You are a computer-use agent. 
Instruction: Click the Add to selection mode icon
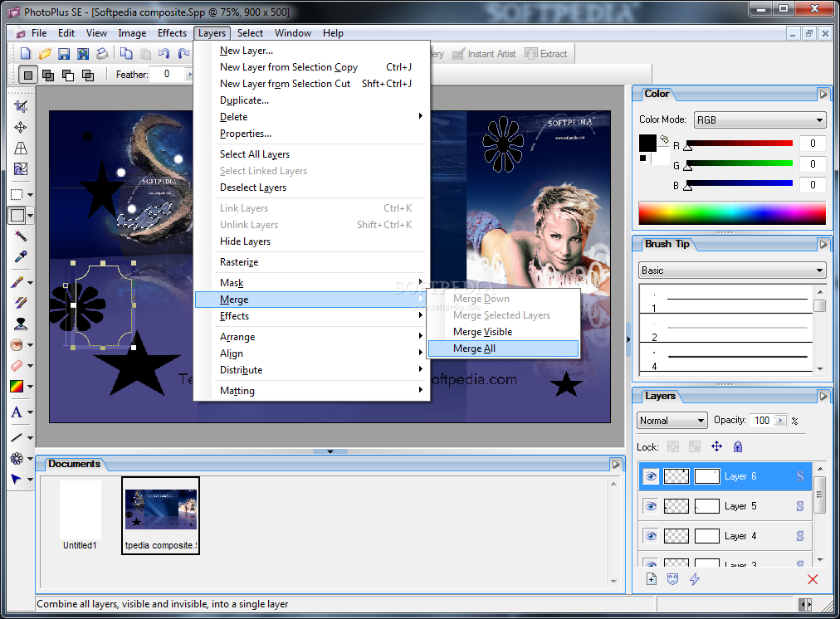coord(48,75)
